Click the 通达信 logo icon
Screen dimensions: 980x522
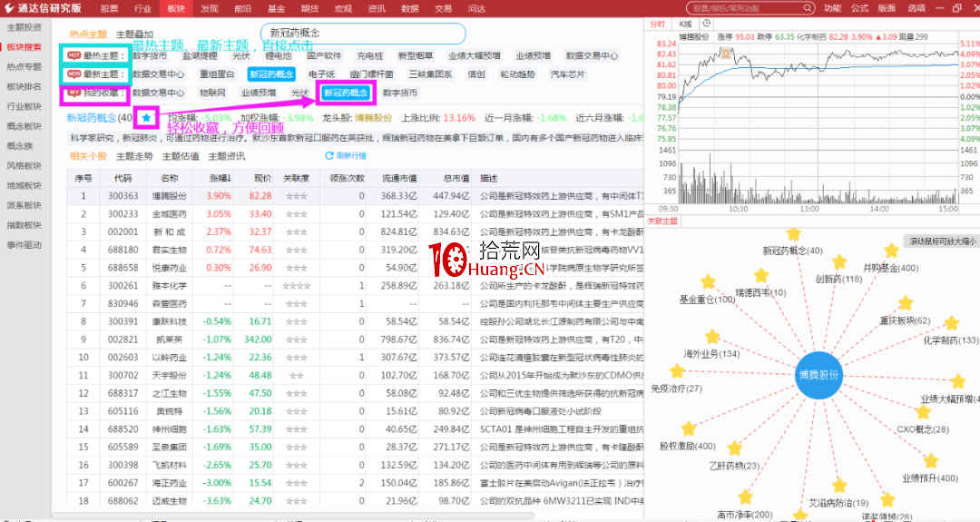9,8
